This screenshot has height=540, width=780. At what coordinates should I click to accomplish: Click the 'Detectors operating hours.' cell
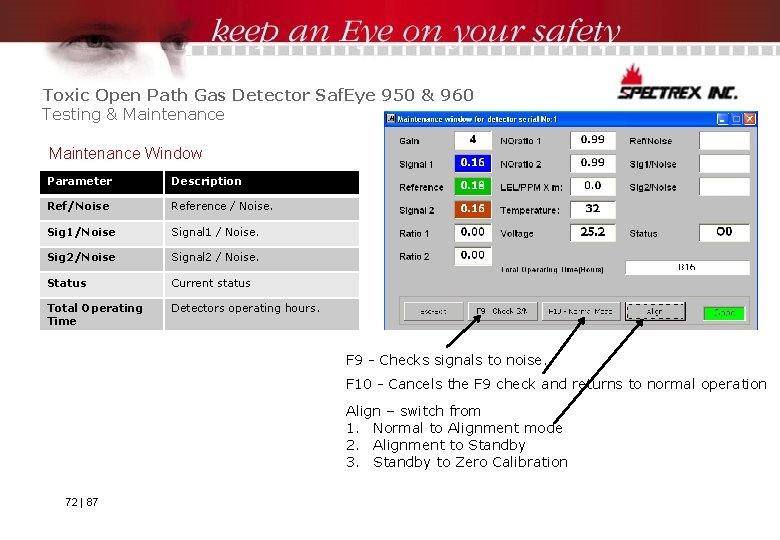pyautogui.click(x=262, y=314)
